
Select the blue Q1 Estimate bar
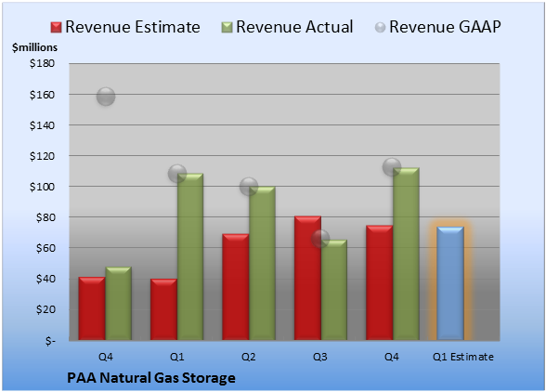[x=450, y=283]
